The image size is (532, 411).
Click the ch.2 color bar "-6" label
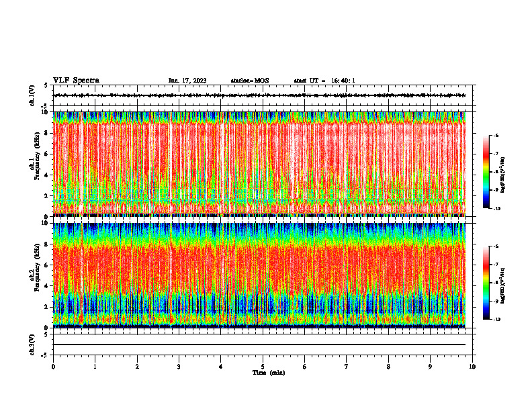coord(496,246)
